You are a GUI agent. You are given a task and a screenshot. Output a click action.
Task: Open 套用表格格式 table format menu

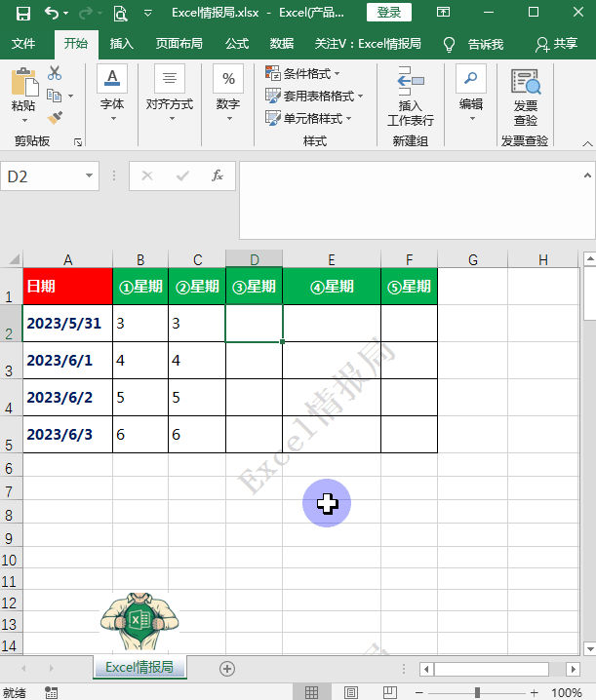click(314, 96)
